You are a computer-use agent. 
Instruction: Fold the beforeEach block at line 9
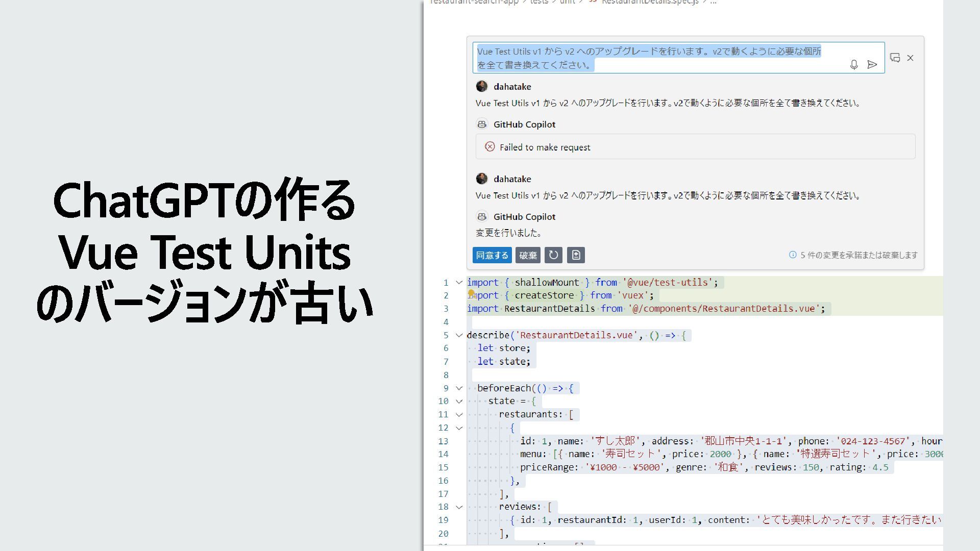pos(459,388)
